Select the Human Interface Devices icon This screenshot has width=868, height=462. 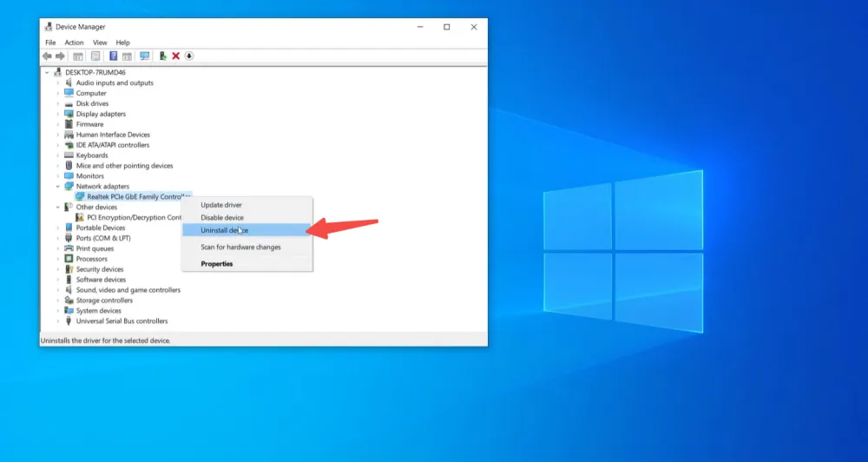pos(69,135)
